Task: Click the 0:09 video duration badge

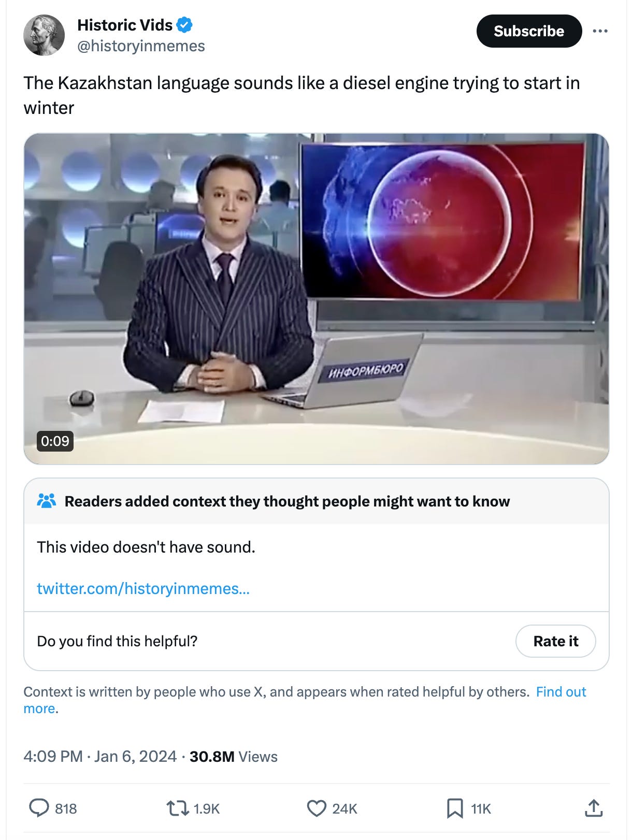Action: coord(55,441)
